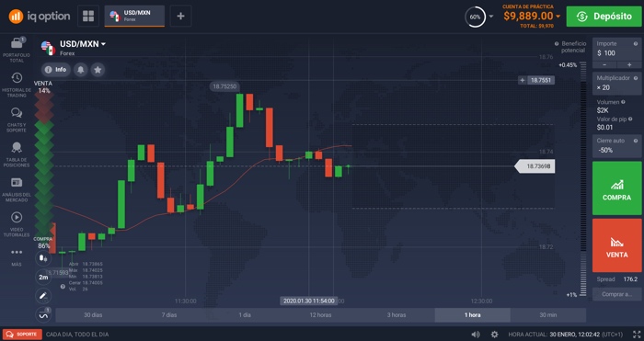Open the 2m candle interval selector
Screen dimensions: 644x341
coord(43,278)
